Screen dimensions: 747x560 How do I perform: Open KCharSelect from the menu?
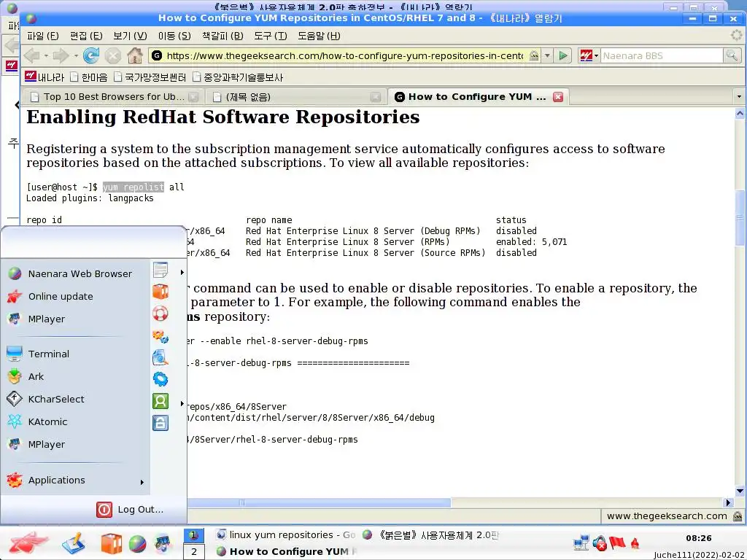pyautogui.click(x=75, y=399)
